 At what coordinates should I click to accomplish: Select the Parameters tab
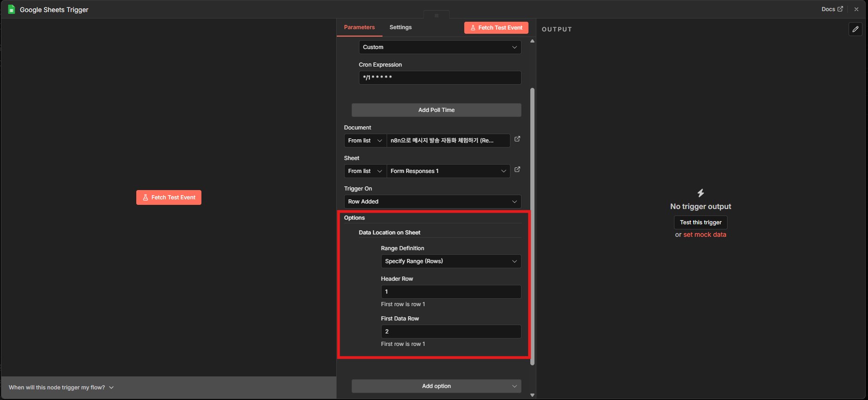359,27
